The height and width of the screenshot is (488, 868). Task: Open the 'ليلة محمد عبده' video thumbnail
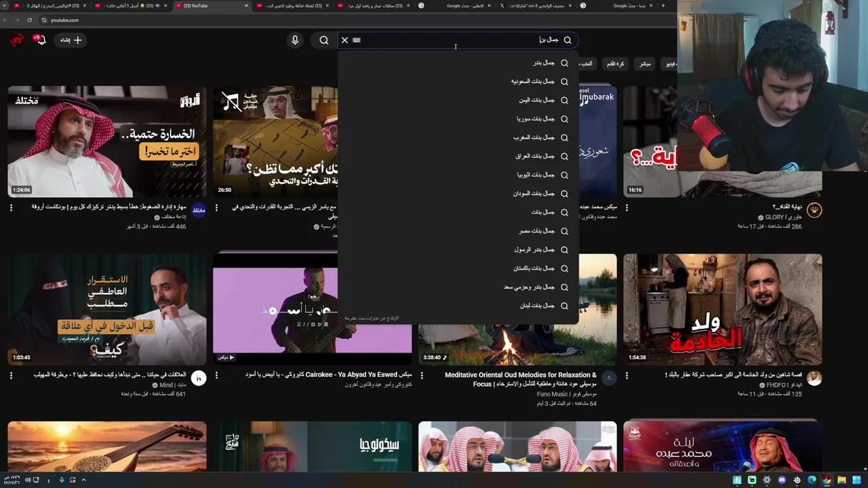point(722,446)
